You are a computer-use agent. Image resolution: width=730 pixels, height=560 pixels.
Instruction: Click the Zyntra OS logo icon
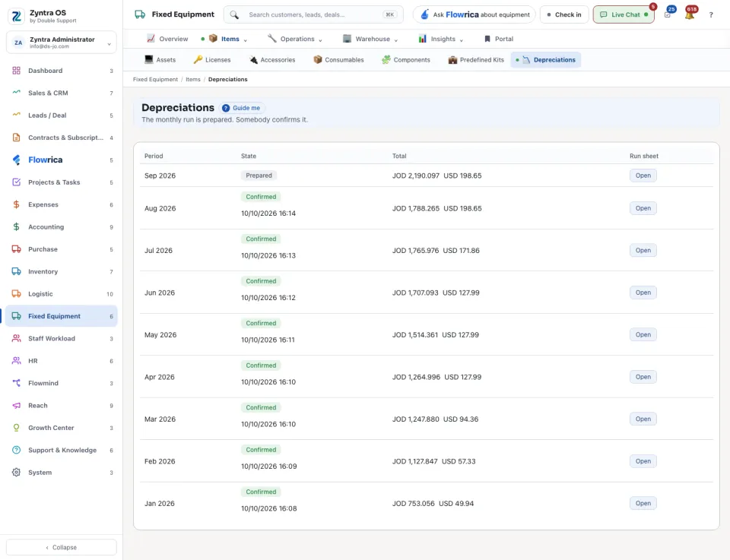click(16, 16)
